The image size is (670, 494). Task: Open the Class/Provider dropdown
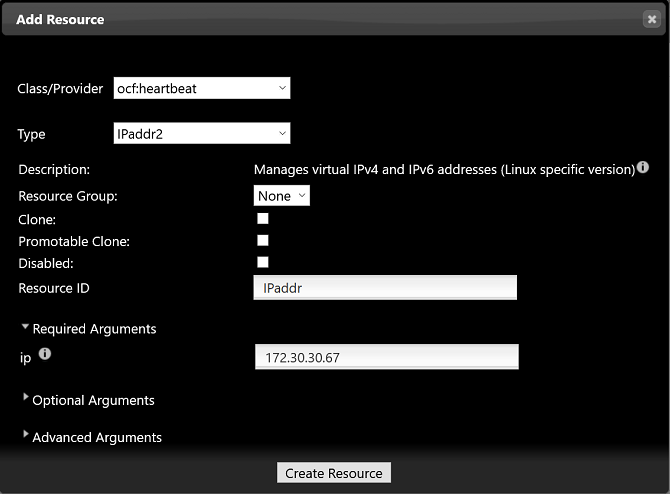pyautogui.click(x=202, y=88)
